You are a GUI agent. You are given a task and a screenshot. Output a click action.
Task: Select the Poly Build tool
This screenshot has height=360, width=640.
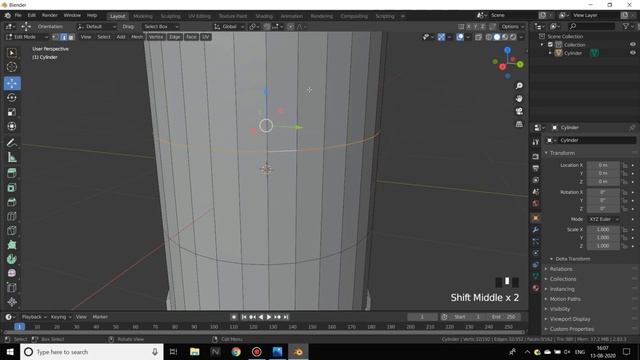coord(12,244)
